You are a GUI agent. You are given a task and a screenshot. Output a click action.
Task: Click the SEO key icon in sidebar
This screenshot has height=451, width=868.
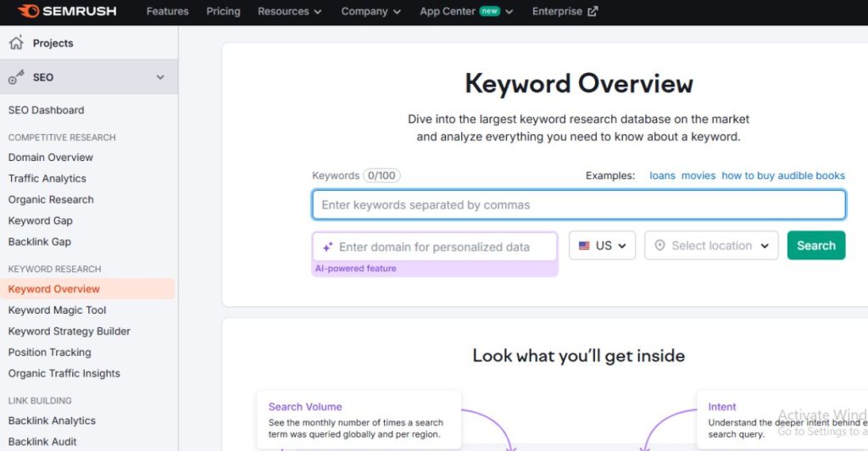[x=16, y=77]
